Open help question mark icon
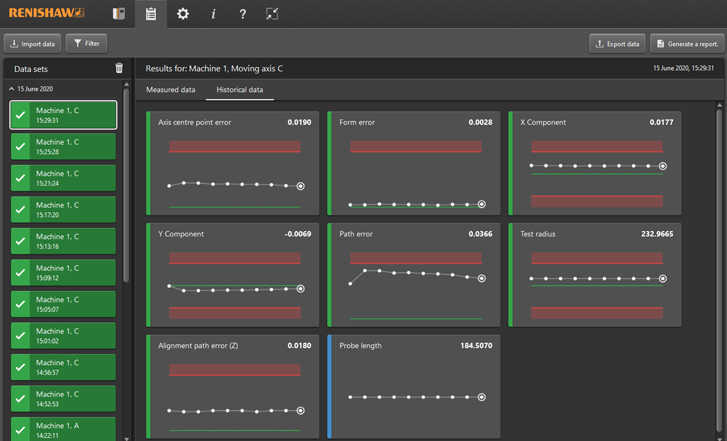This screenshot has height=441, width=727. pos(242,14)
